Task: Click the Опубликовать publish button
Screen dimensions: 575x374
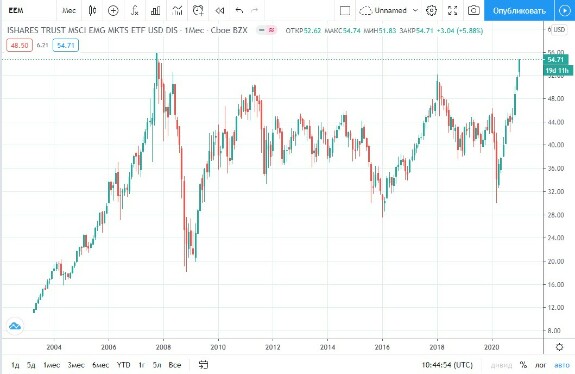Action: 519,11
